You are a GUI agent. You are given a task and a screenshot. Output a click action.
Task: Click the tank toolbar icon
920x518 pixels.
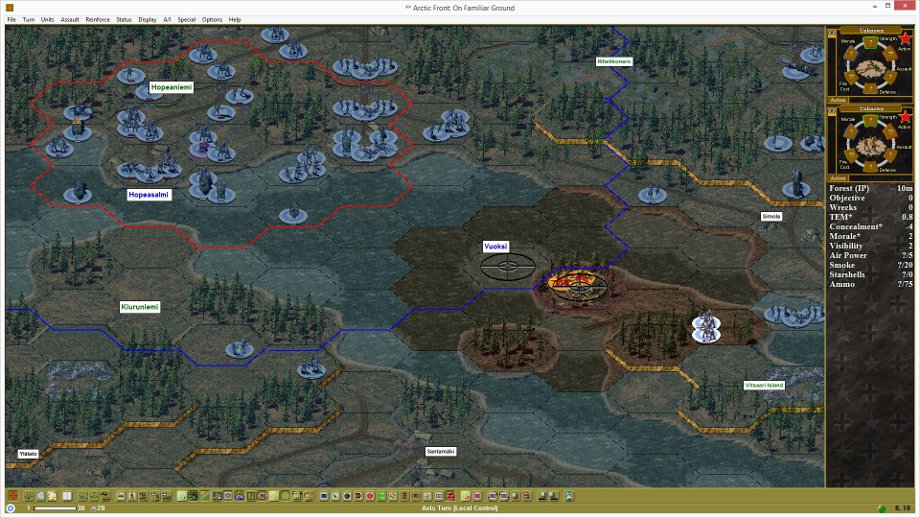pos(120,496)
